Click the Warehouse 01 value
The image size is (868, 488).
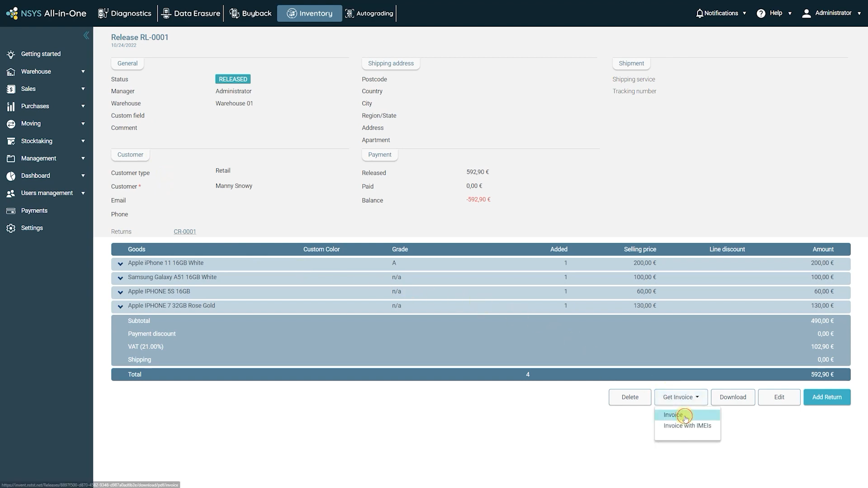click(234, 104)
